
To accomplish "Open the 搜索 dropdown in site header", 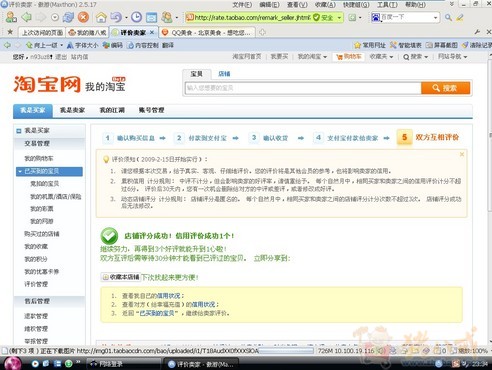I will point(415,57).
